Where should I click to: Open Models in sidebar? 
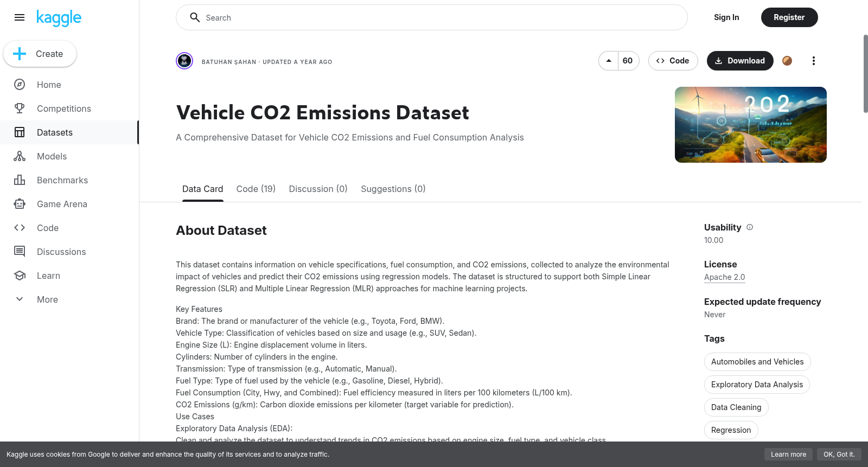coord(52,156)
